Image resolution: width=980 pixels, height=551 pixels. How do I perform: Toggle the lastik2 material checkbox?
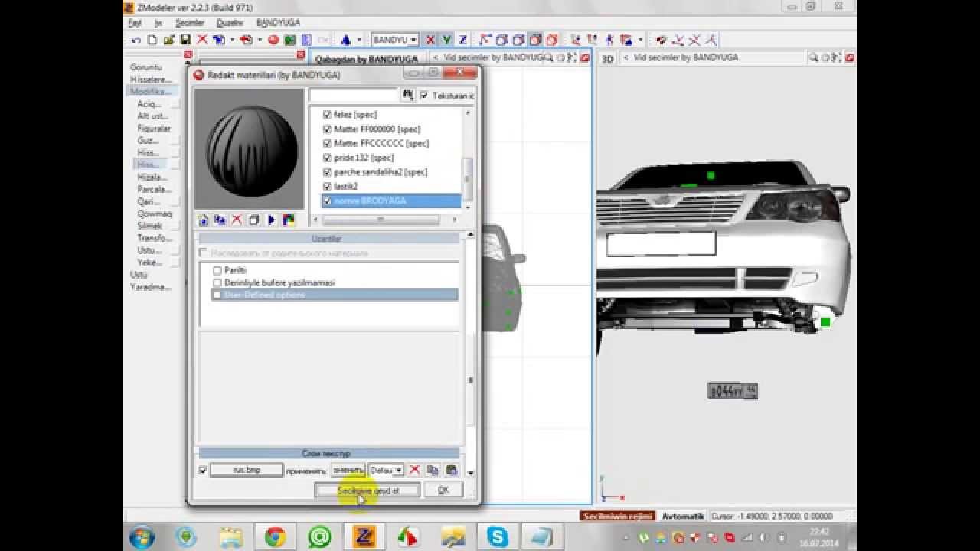click(x=327, y=186)
